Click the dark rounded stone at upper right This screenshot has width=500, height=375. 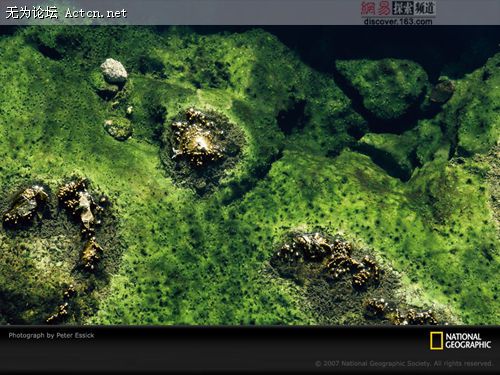coord(442,91)
